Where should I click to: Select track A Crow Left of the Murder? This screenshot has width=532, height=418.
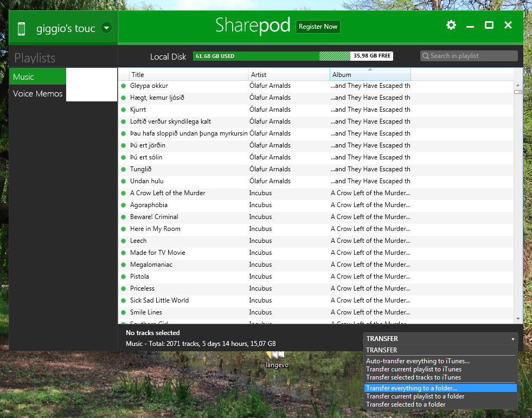click(x=168, y=193)
